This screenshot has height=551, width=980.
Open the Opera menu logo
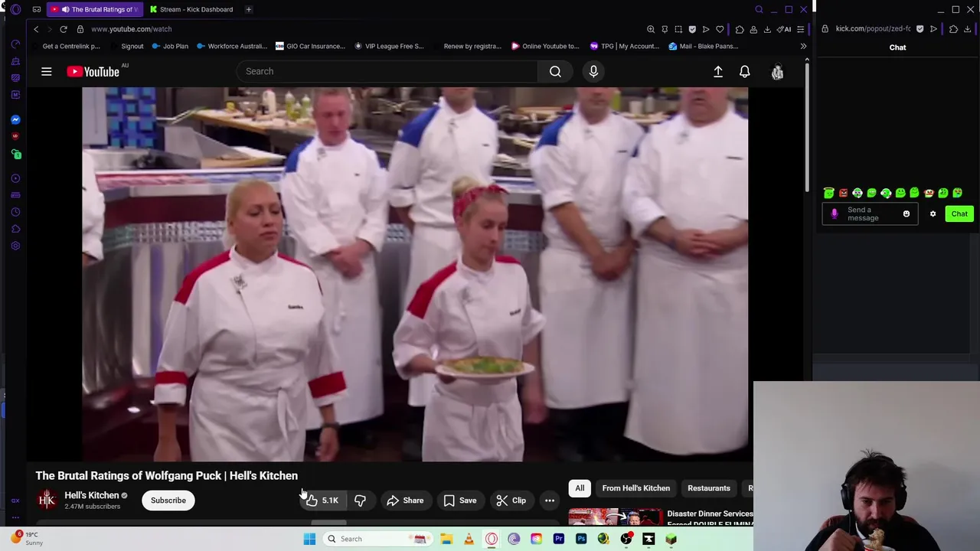click(x=15, y=9)
